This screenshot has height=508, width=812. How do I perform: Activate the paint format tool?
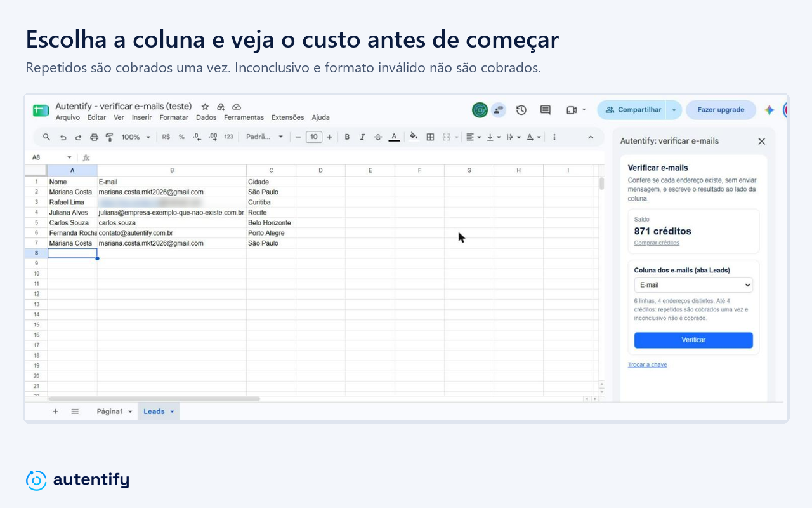click(x=109, y=137)
